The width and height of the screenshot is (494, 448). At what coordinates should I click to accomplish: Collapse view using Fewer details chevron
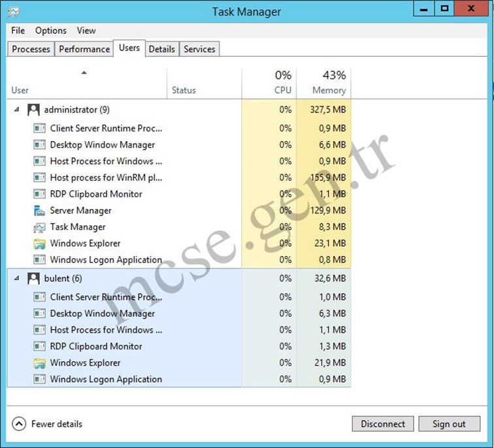pyautogui.click(x=19, y=424)
